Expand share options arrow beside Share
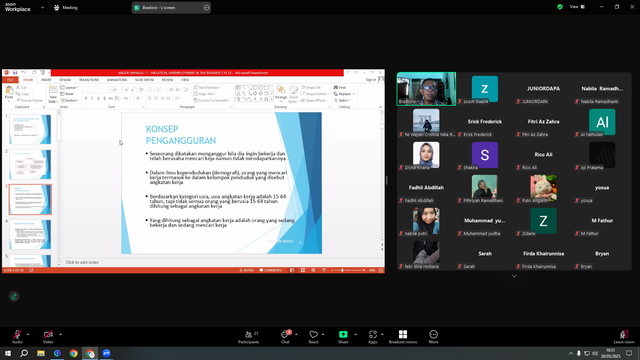640x360 pixels. tap(356, 334)
